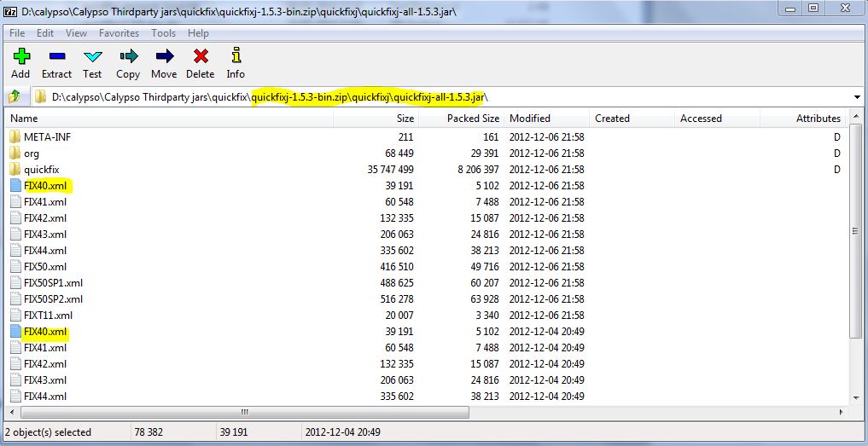The height and width of the screenshot is (446, 868).
Task: Select the org folder icon
Action: tap(15, 153)
